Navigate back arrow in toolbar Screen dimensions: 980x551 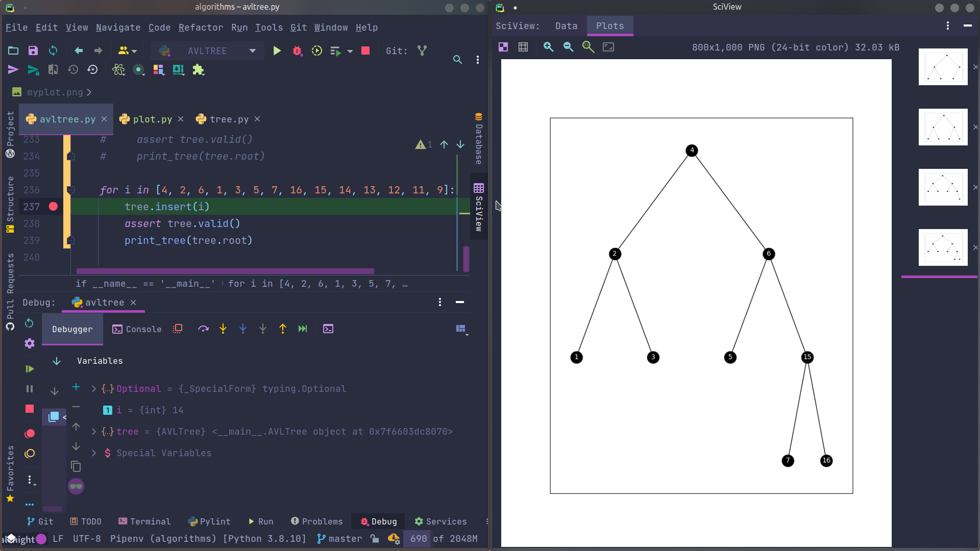click(x=79, y=51)
